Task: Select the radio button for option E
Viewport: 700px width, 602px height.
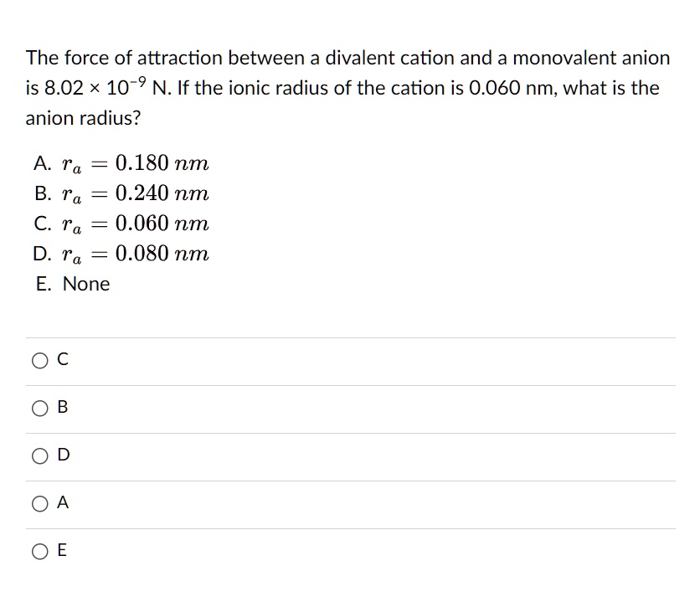Action: pyautogui.click(x=39, y=551)
